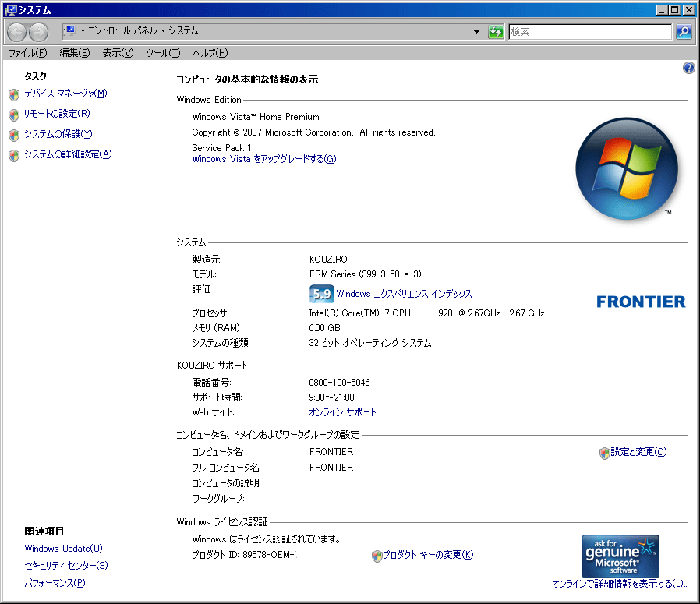Click the system icon in the title bar
The height and width of the screenshot is (604, 700).
coord(10,9)
